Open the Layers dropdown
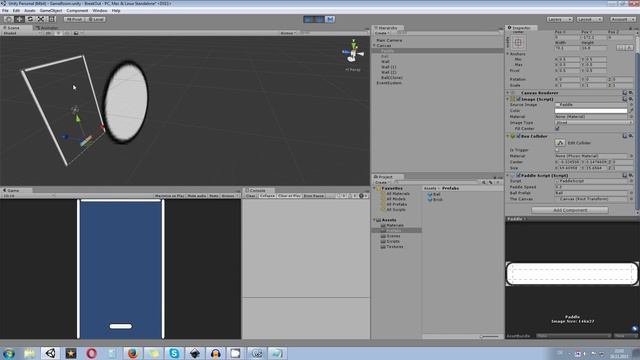640x360 pixels. point(560,19)
